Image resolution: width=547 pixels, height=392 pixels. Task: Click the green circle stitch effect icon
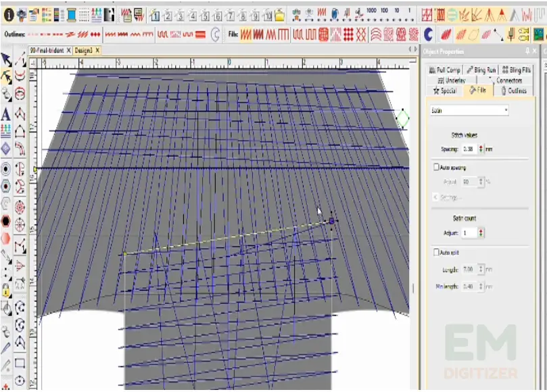452,15
